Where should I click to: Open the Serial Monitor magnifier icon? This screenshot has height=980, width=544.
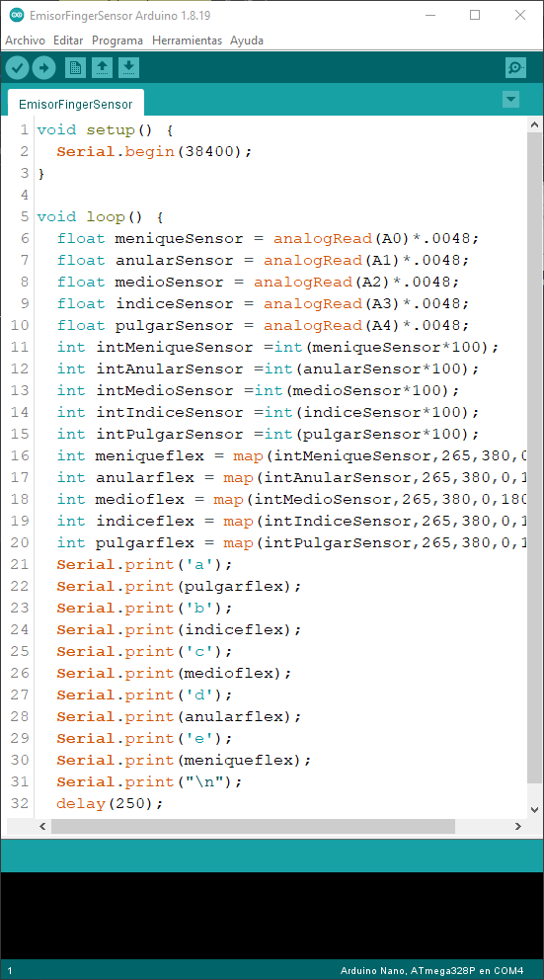tap(516, 67)
